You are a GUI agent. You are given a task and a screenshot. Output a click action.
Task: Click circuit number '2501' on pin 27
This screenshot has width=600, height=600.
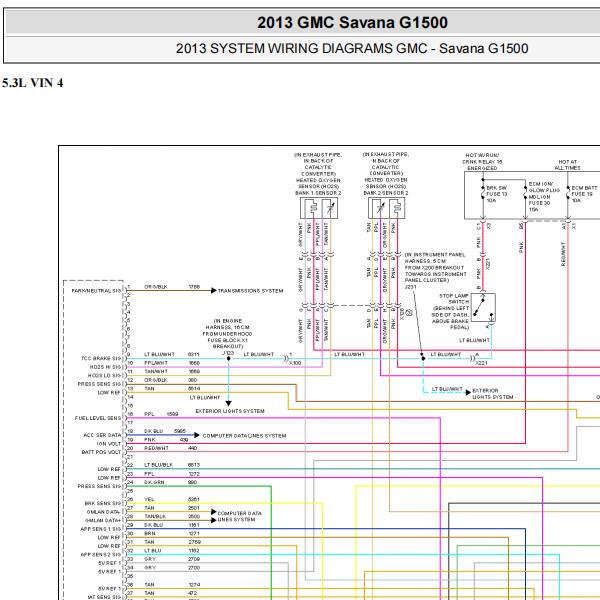(x=194, y=508)
